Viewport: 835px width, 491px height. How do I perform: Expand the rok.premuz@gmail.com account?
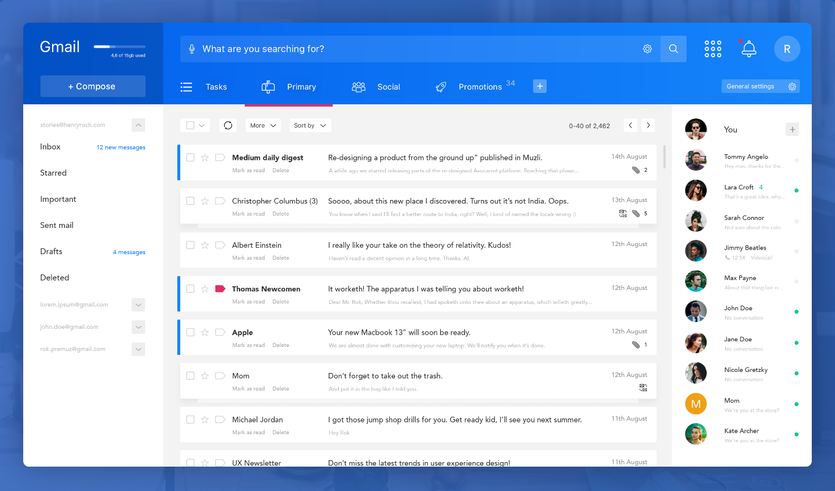(138, 349)
